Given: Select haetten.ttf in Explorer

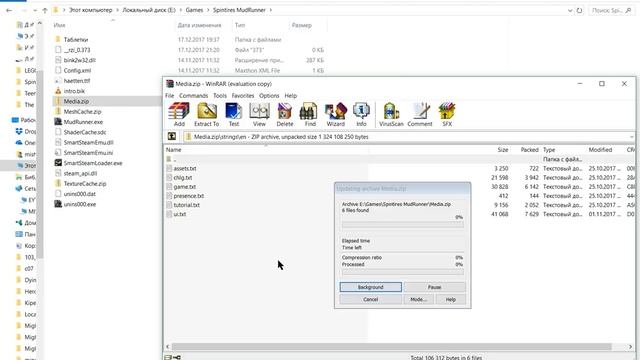Looking at the screenshot, I should (77, 80).
